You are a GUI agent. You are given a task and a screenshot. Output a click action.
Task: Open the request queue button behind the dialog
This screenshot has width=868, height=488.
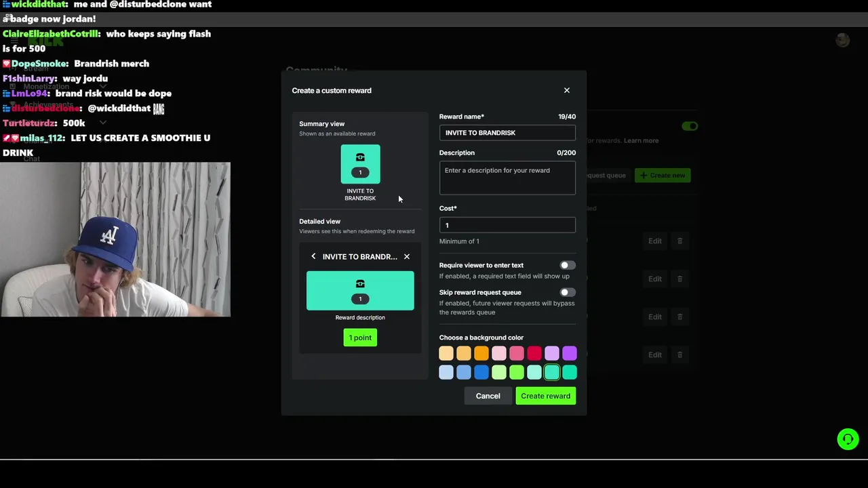pyautogui.click(x=606, y=176)
